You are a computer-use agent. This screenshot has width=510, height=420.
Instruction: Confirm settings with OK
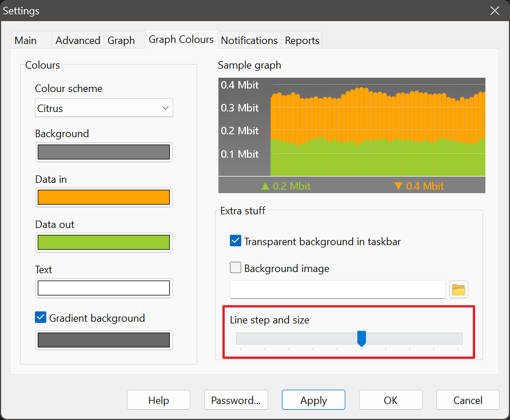tap(391, 400)
